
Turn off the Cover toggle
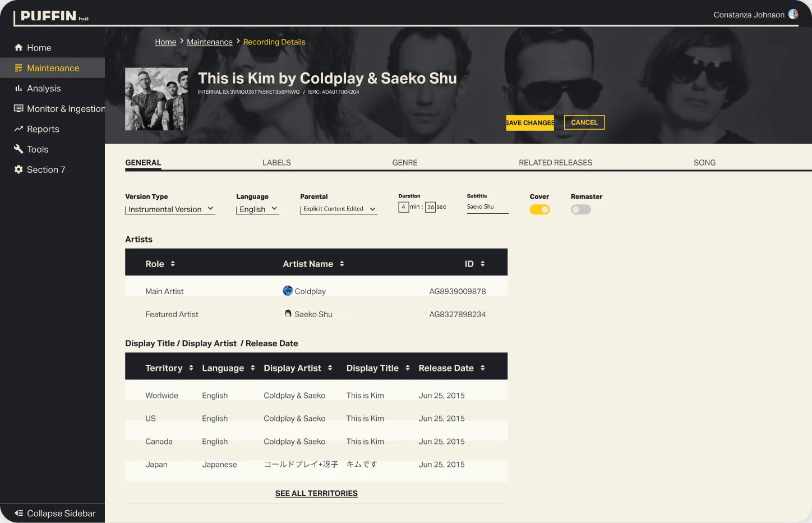539,209
